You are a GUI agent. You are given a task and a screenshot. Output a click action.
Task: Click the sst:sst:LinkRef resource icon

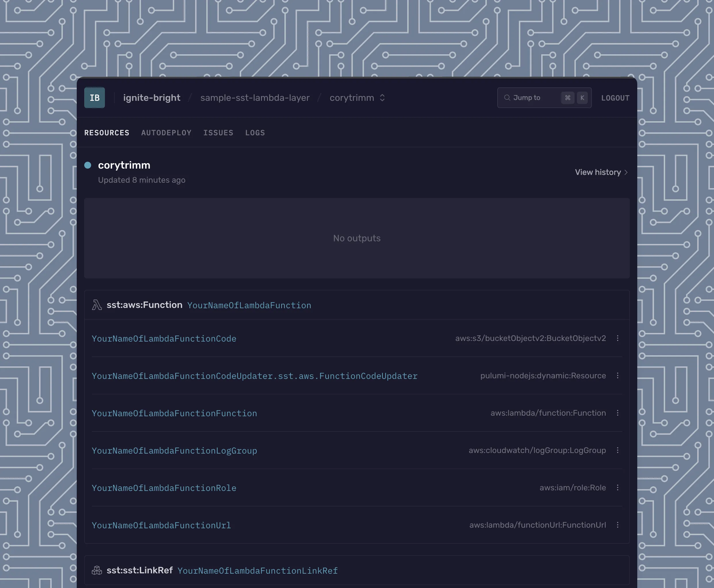(x=96, y=570)
